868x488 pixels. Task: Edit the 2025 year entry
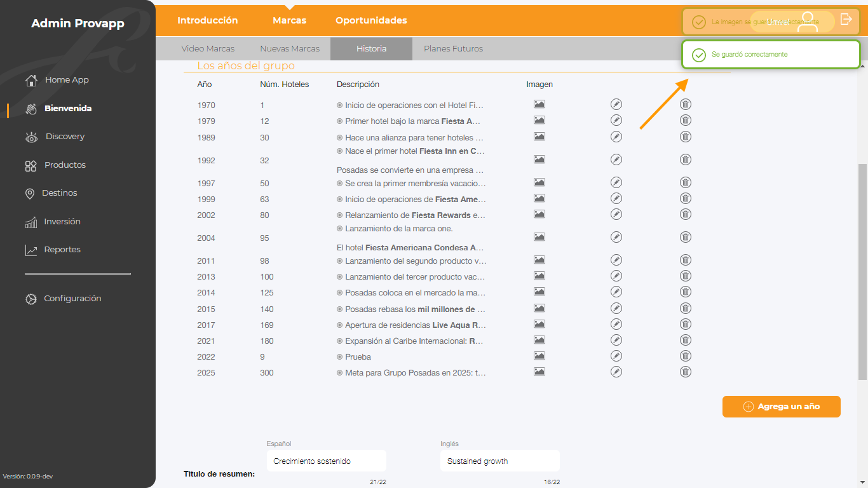point(616,372)
